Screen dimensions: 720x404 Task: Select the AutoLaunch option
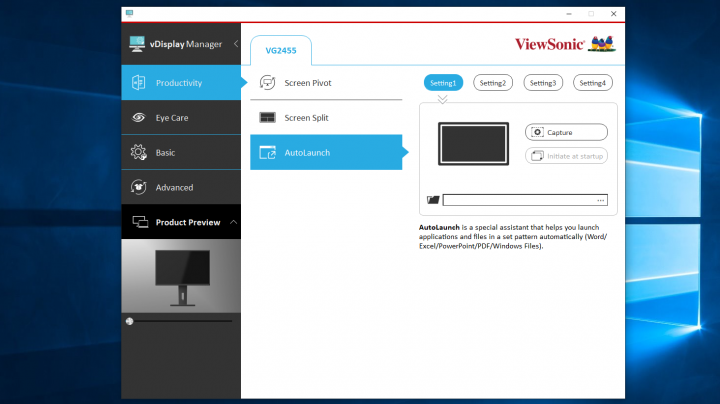326,152
